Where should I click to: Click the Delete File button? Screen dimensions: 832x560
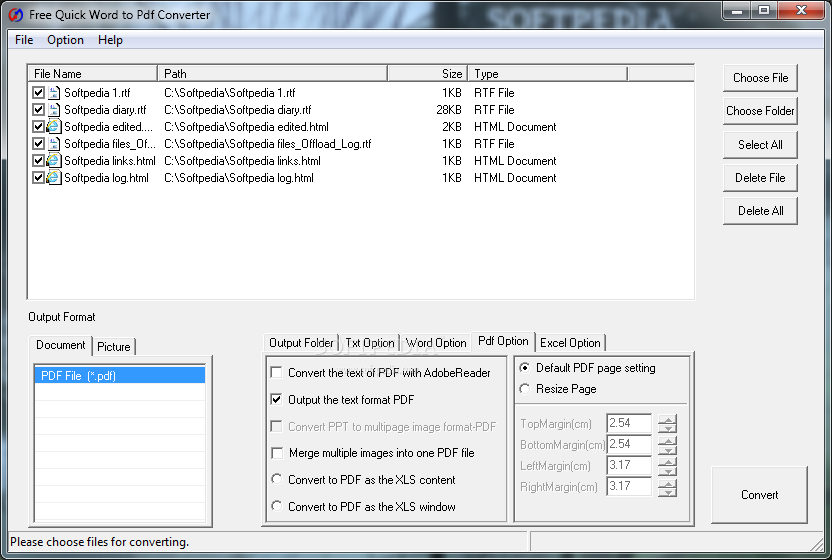(760, 178)
